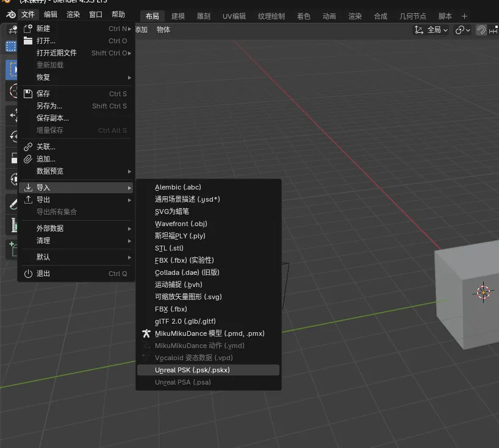
Task: Open the transform orientation 全局 dropdown
Action: tap(431, 30)
